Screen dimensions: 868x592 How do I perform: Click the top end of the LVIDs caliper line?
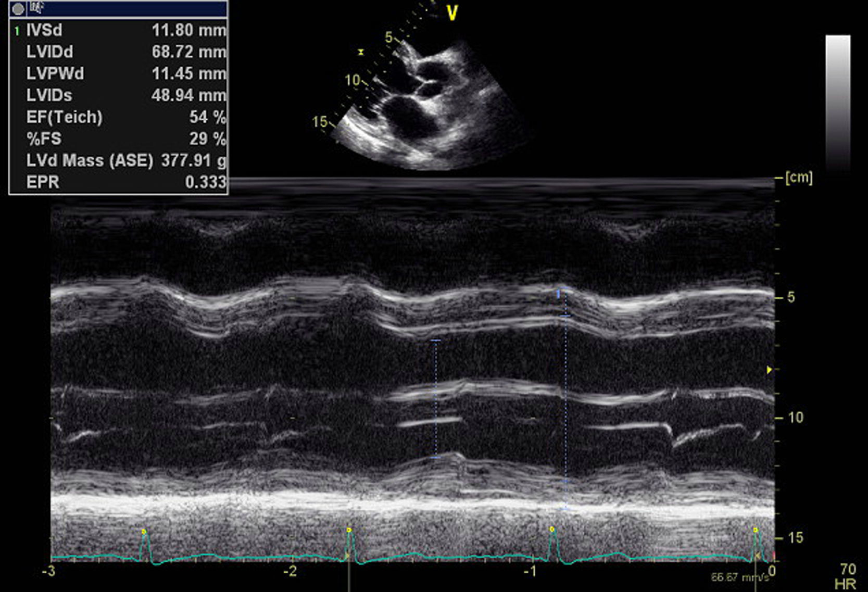435,341
